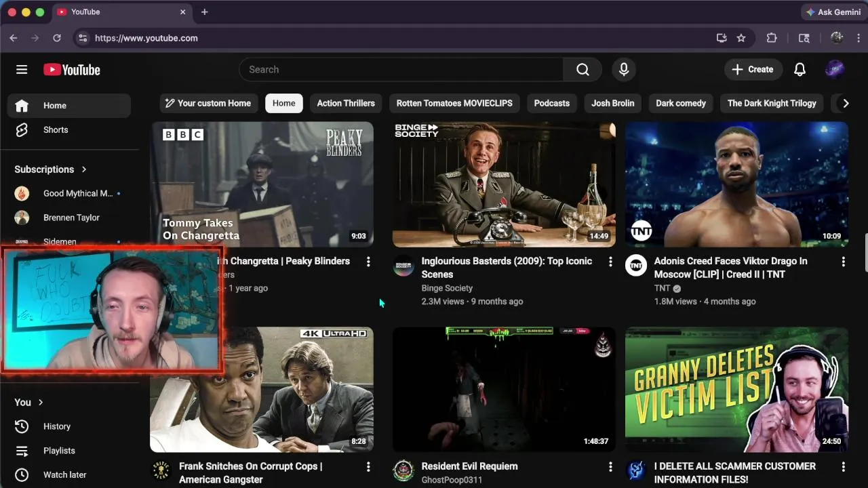
Task: Start voice search with microphone icon
Action: point(624,69)
